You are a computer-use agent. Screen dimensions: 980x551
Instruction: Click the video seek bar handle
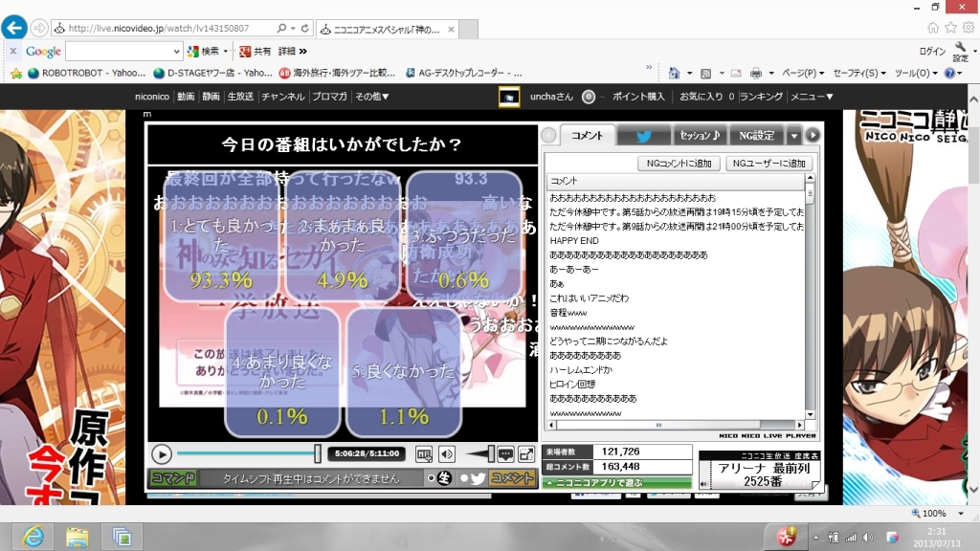point(318,454)
